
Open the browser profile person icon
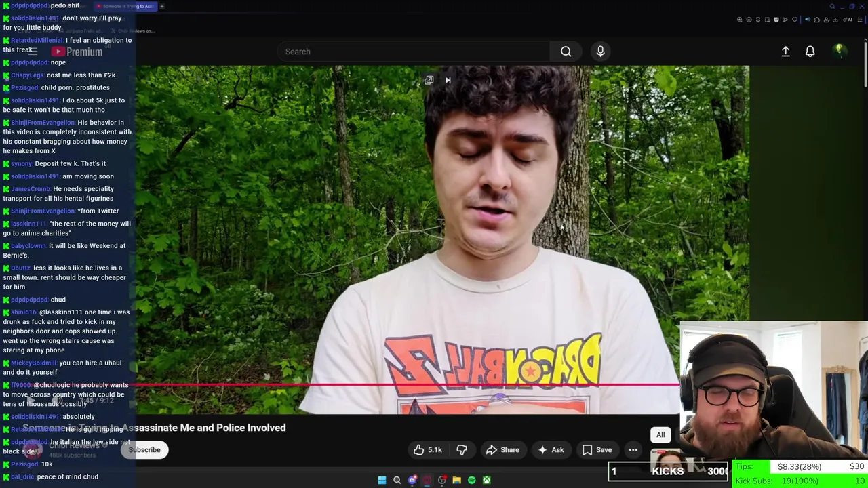[826, 20]
